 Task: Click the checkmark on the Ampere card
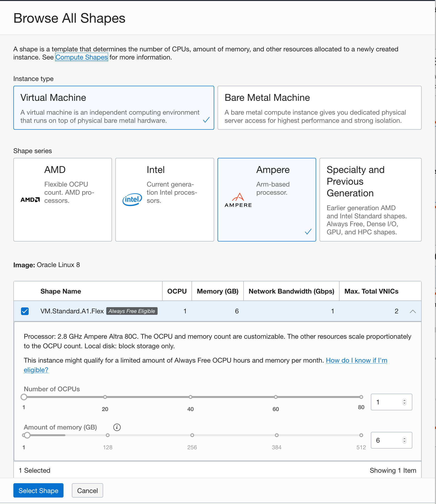(308, 232)
